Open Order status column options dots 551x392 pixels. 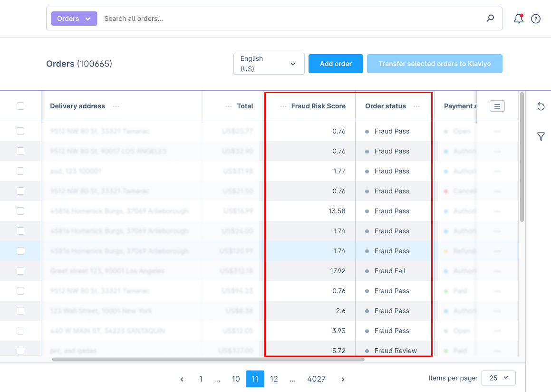(417, 106)
